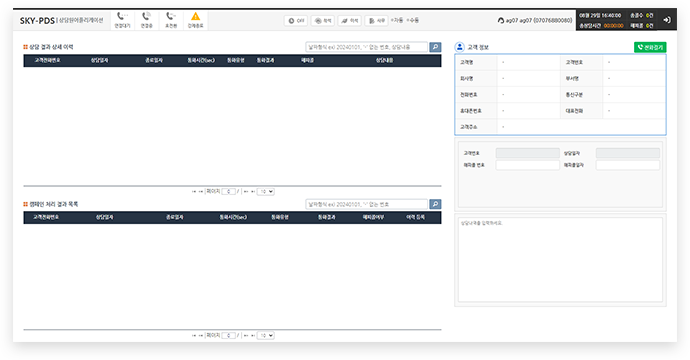Click the fourth agent-status button

tap(377, 21)
